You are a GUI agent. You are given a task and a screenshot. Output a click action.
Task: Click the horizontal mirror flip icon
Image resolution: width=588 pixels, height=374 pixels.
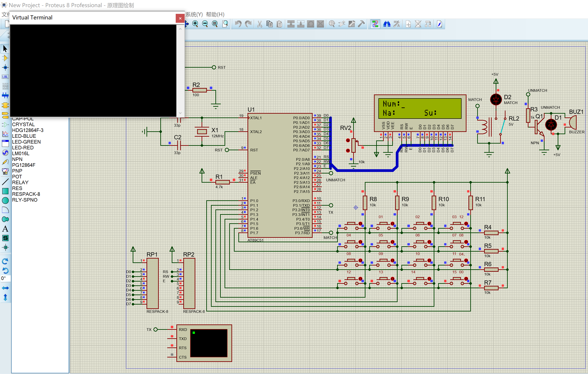pyautogui.click(x=5, y=288)
